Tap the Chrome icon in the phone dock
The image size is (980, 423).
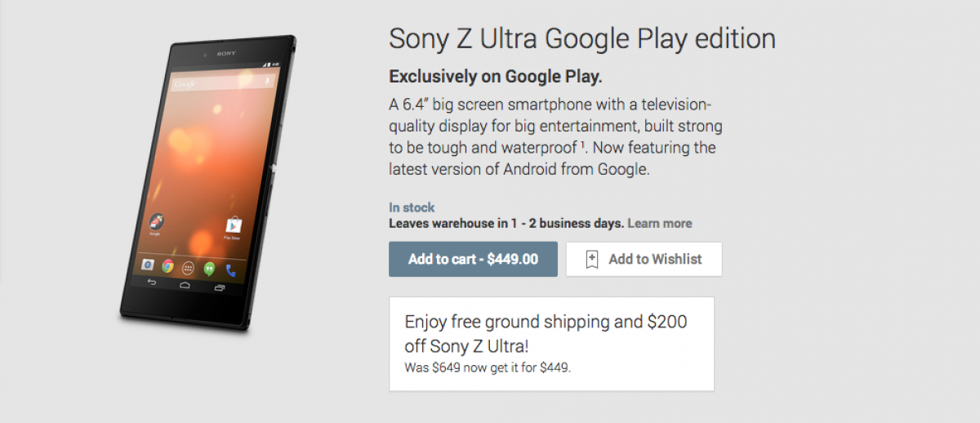pyautogui.click(x=167, y=265)
